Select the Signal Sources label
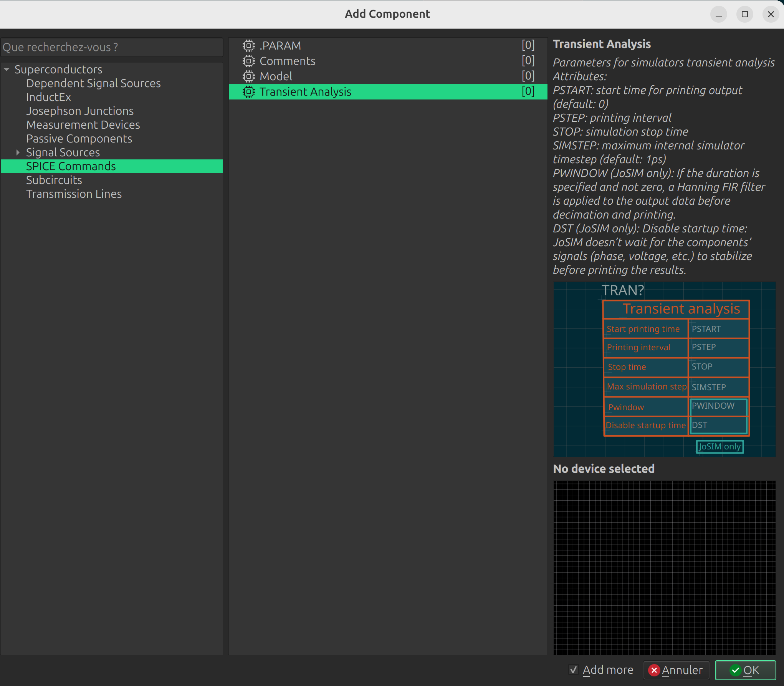This screenshot has width=784, height=686. [x=63, y=152]
